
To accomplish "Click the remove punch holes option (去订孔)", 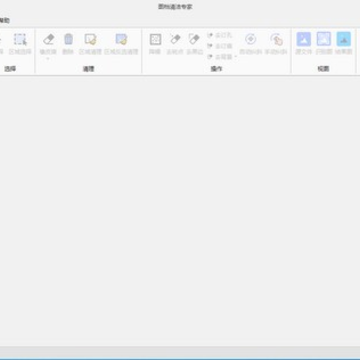I will (220, 35).
